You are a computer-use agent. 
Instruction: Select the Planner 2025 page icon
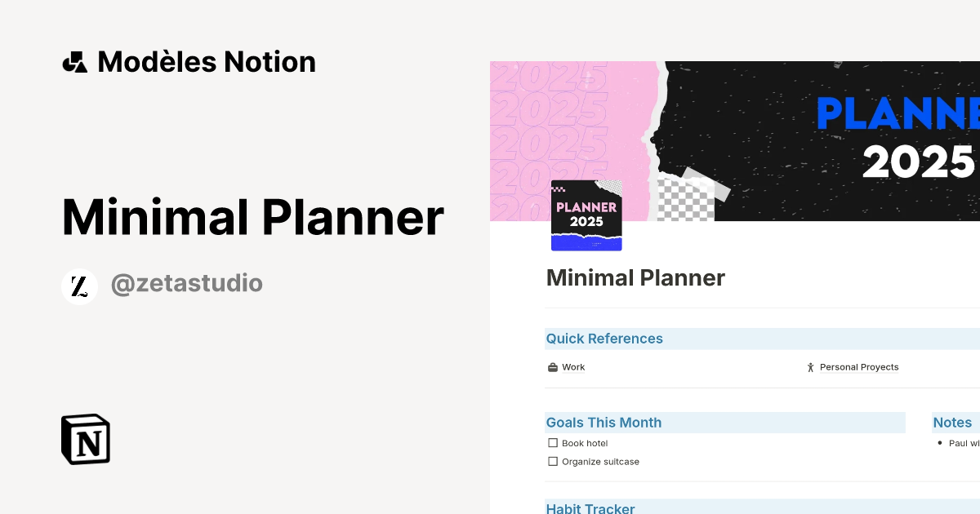(x=586, y=215)
